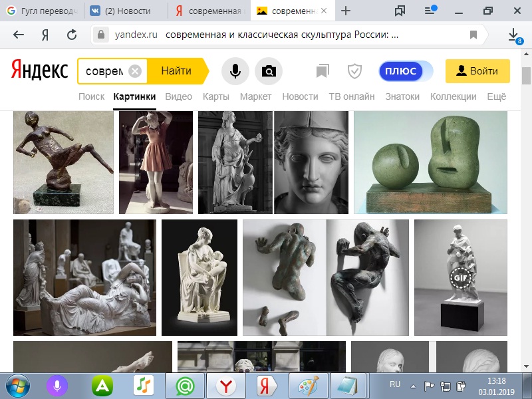The height and width of the screenshot is (399, 532).
Task: Open the bronze figures climbing wall image
Action: click(x=326, y=277)
